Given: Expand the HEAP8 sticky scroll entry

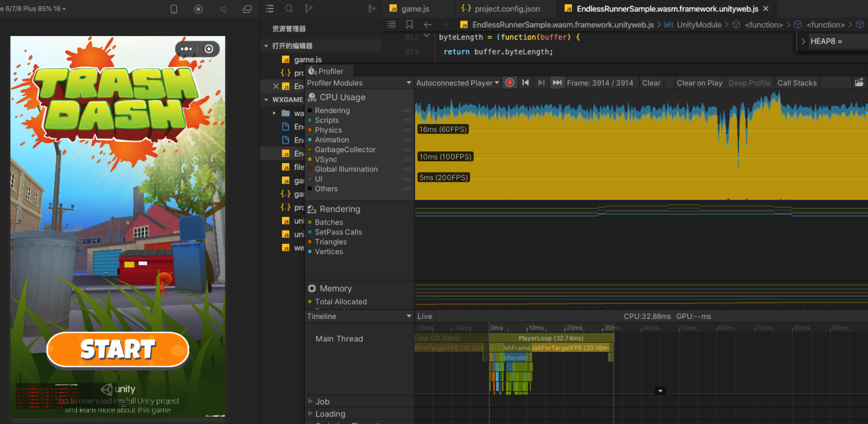Looking at the screenshot, I should point(803,41).
